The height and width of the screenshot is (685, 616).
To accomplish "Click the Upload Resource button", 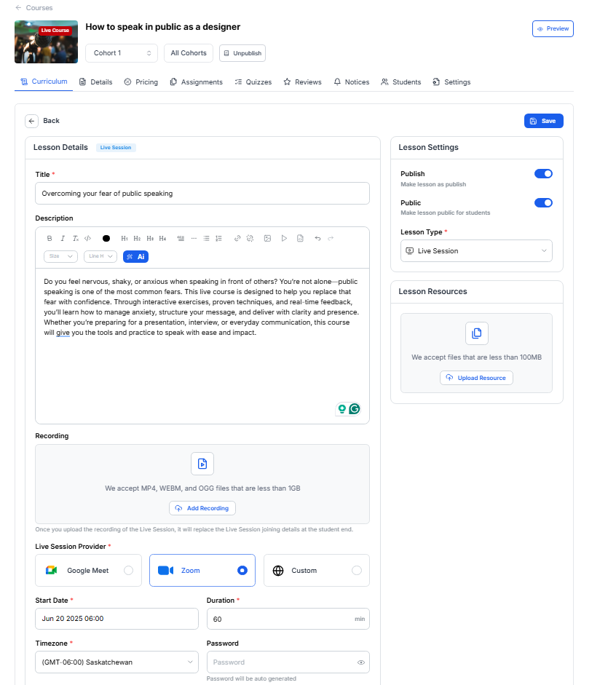I will (476, 378).
